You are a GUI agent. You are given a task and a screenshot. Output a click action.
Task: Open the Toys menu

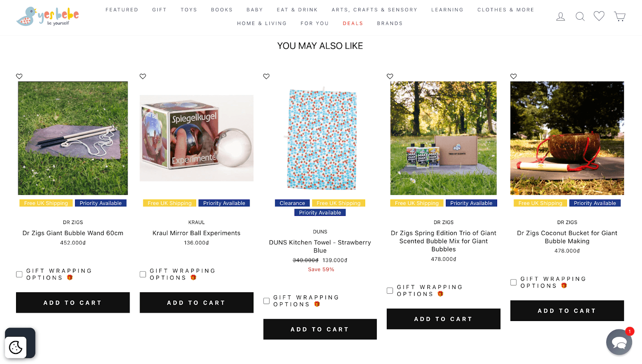(189, 10)
